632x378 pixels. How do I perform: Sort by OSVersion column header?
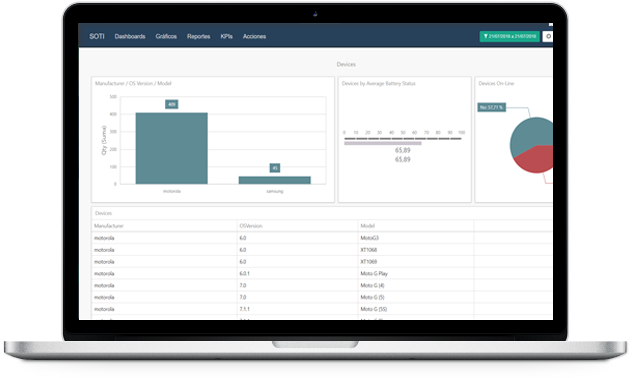pos(251,226)
